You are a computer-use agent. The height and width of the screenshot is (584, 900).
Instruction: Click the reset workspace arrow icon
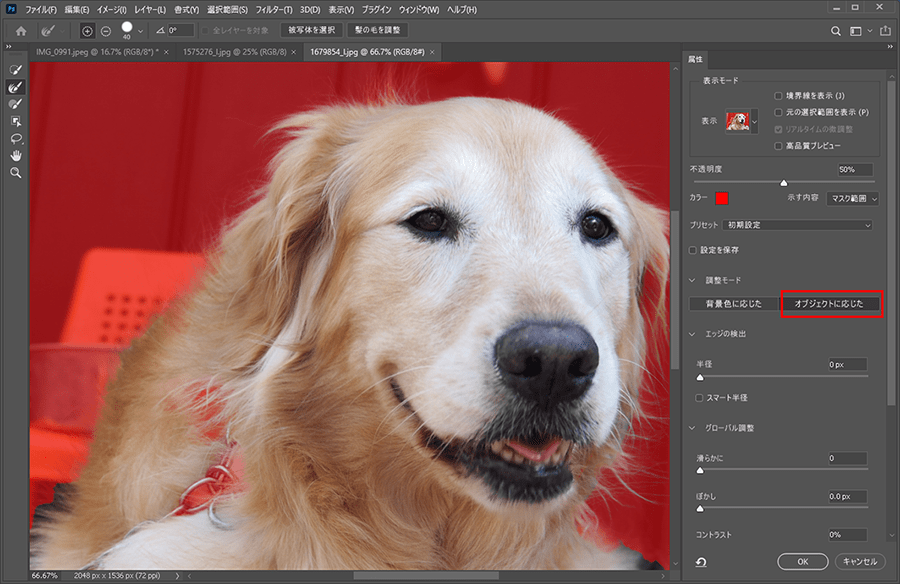pyautogui.click(x=701, y=562)
